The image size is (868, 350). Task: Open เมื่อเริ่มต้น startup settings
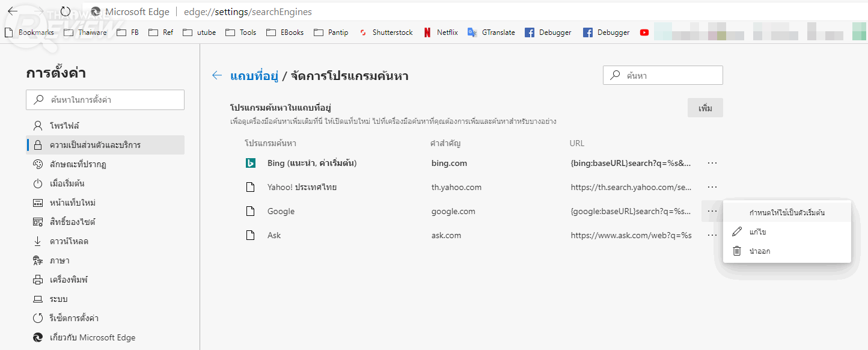coord(67,183)
